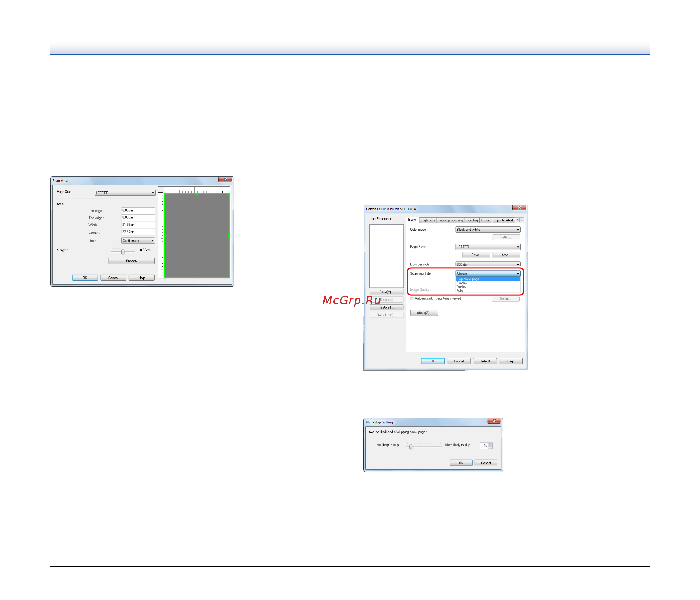Click Setting button beside straightens skewed
Image resolution: width=700 pixels, height=600 pixels.
coord(506,299)
